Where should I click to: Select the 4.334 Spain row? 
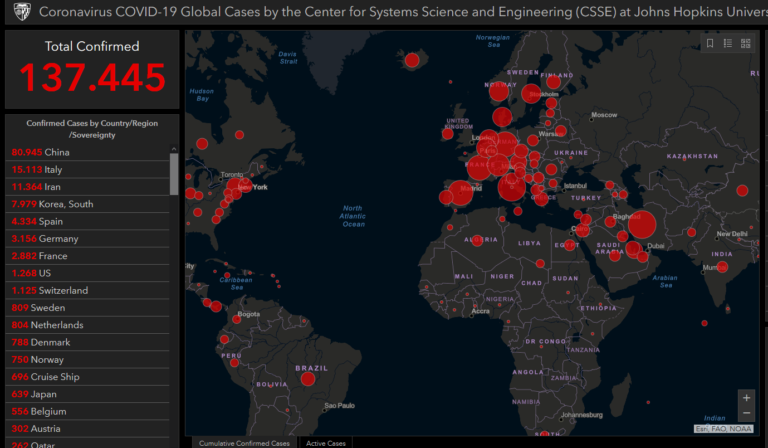click(87, 221)
